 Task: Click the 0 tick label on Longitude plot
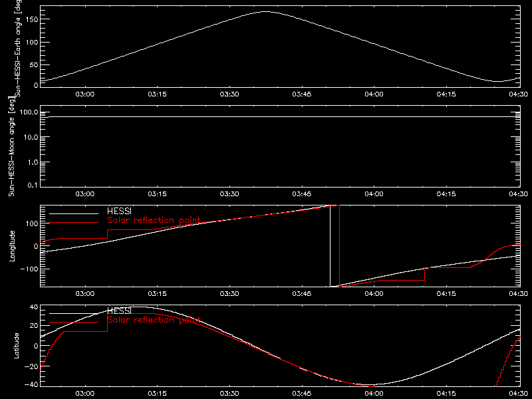(36, 246)
